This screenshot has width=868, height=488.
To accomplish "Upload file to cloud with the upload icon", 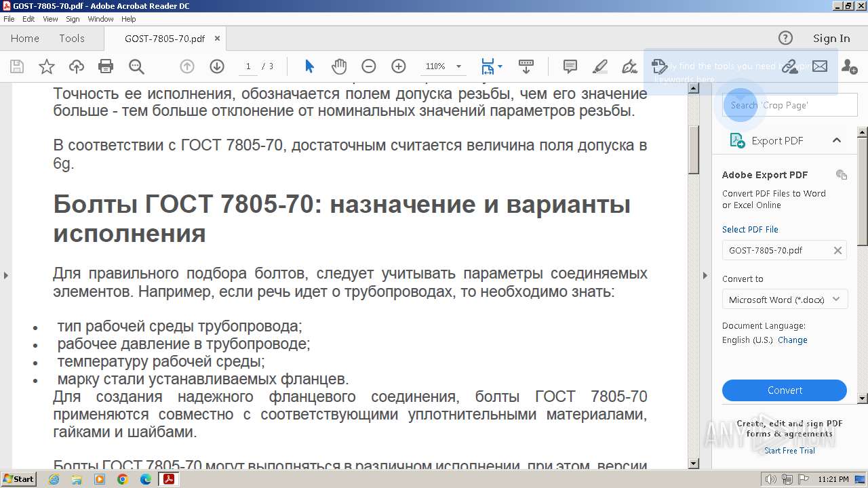I will (77, 66).
